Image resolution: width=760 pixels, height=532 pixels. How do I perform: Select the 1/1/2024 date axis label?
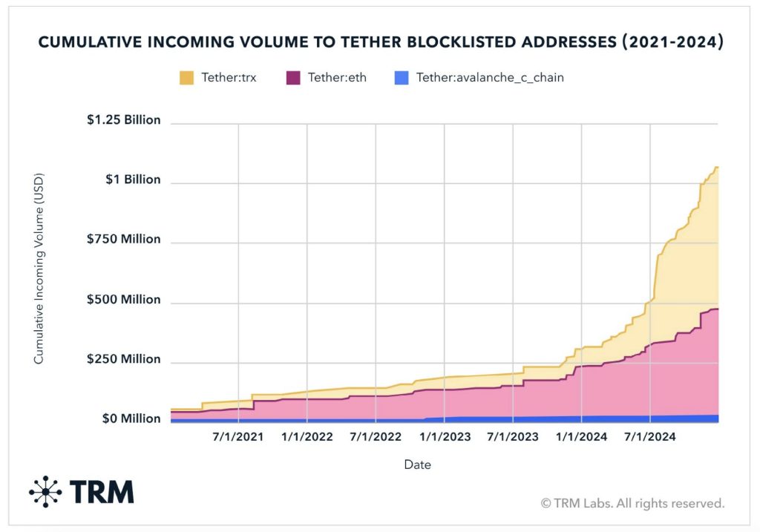coord(581,436)
